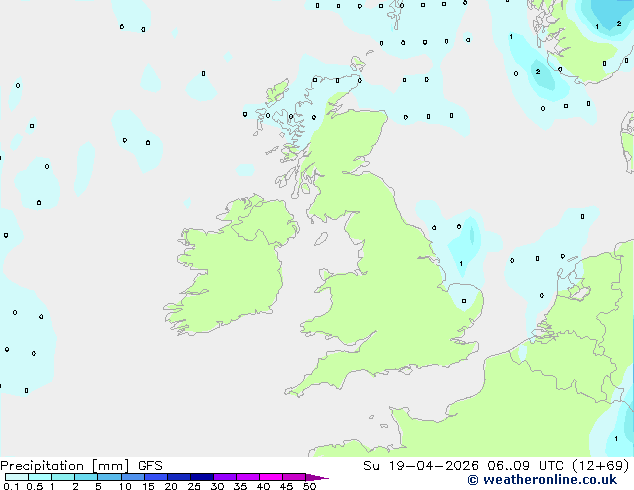The image size is (634, 490).
Task: Click the '0' value over East Anglia
Action: tap(464, 301)
